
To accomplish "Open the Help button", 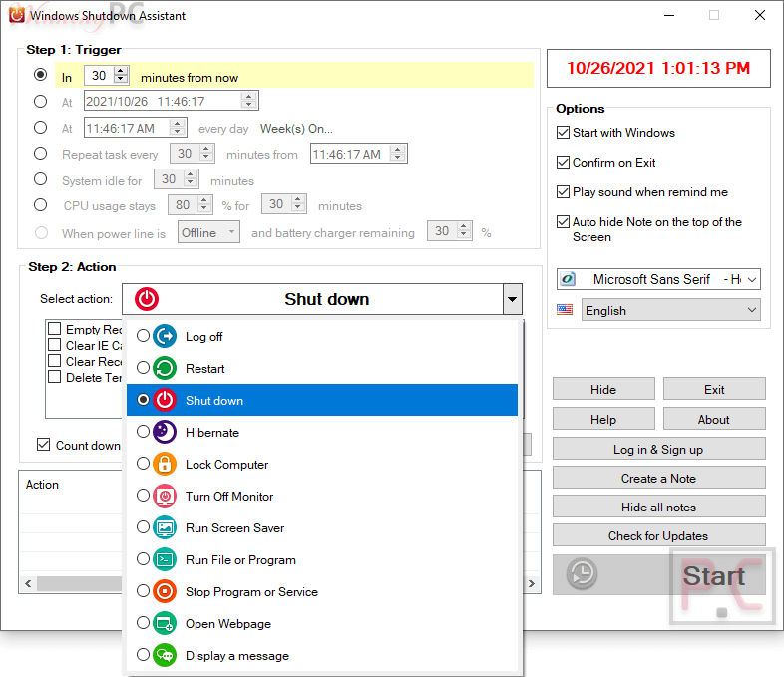I will point(603,419).
